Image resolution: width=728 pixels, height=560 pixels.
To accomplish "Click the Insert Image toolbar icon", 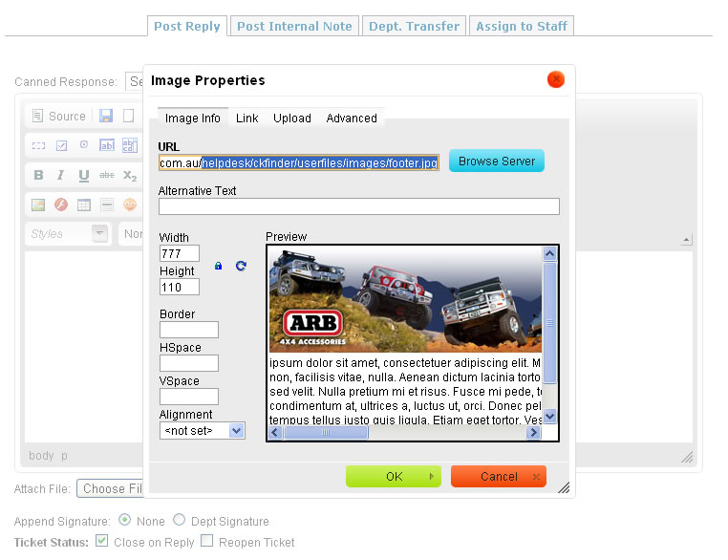I will coord(38,205).
